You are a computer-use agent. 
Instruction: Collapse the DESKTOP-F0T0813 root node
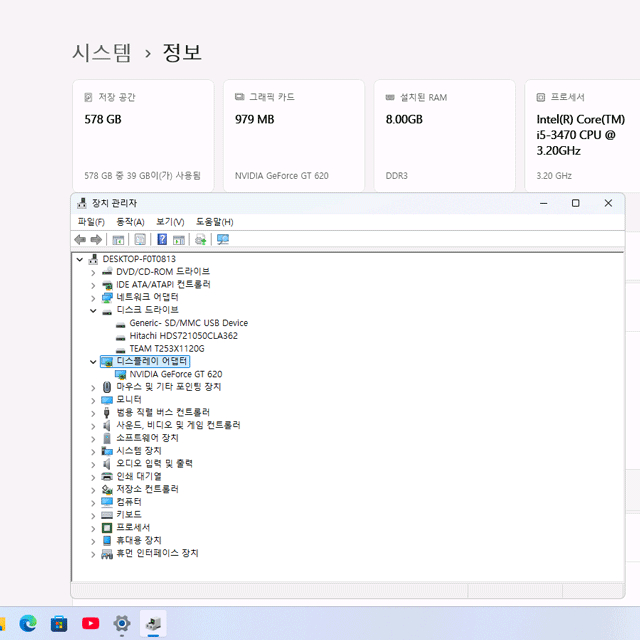coord(80,259)
